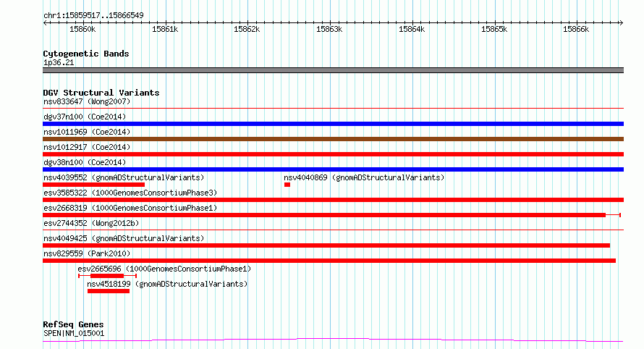644x349 pixels.
Task: Click esv2668319 (1000GenomesConsortiumPhase1) label
Action: coord(130,208)
